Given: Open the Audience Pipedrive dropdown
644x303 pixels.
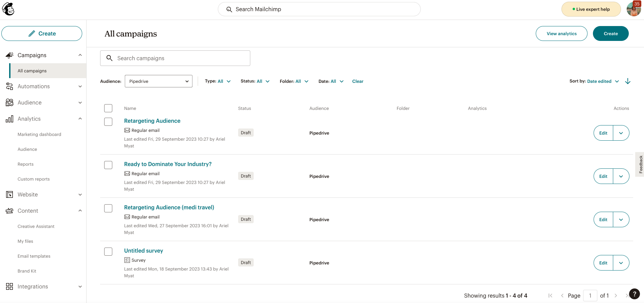Looking at the screenshot, I should (159, 81).
